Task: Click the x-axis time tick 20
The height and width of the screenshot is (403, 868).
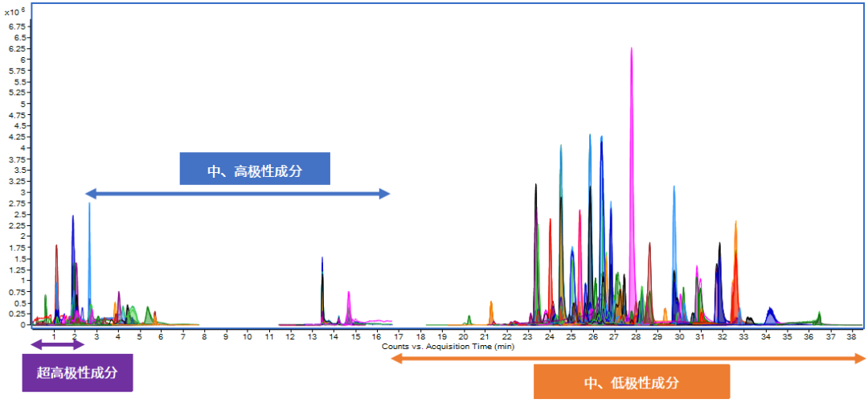Action: coord(464,336)
